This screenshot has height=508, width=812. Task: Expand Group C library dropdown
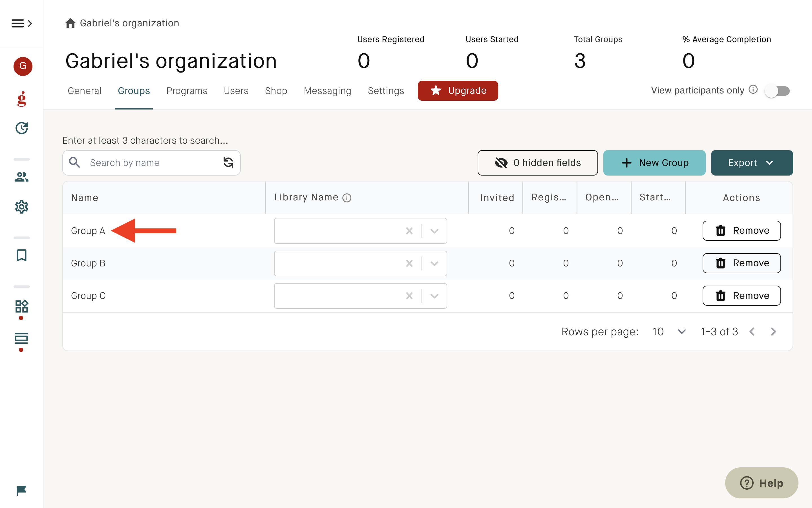point(434,296)
